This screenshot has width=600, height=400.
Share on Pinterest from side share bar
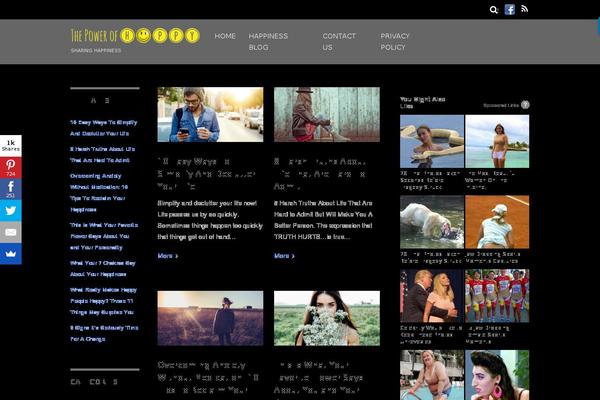coord(11,167)
